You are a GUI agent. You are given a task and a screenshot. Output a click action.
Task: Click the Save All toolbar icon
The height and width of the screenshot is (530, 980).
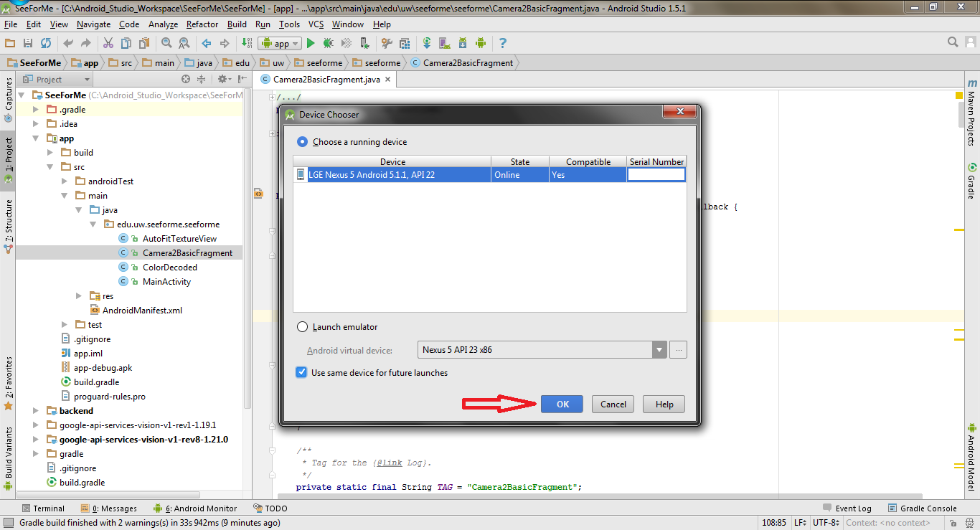click(x=27, y=43)
